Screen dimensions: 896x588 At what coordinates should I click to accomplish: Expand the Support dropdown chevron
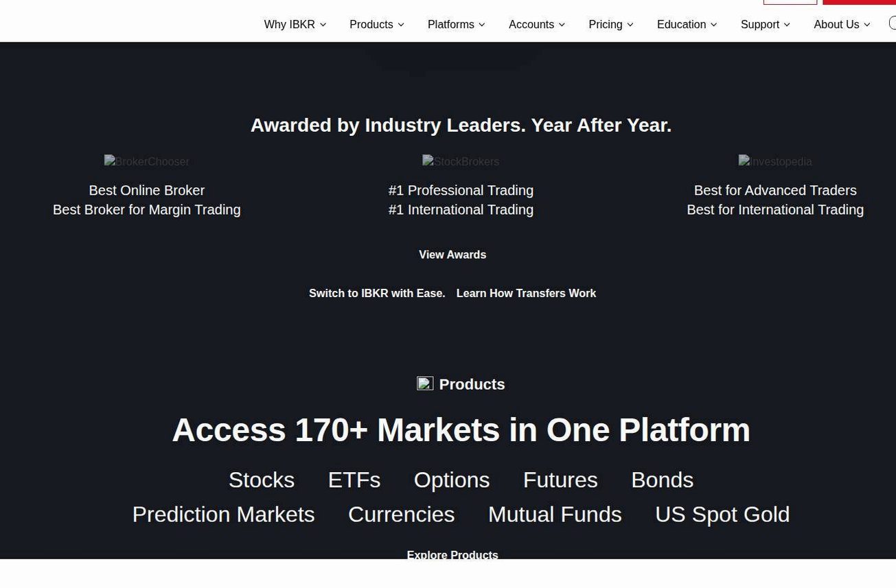pos(787,25)
